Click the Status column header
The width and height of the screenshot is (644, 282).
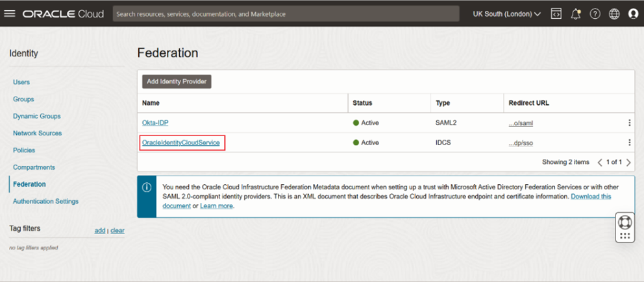tap(362, 103)
